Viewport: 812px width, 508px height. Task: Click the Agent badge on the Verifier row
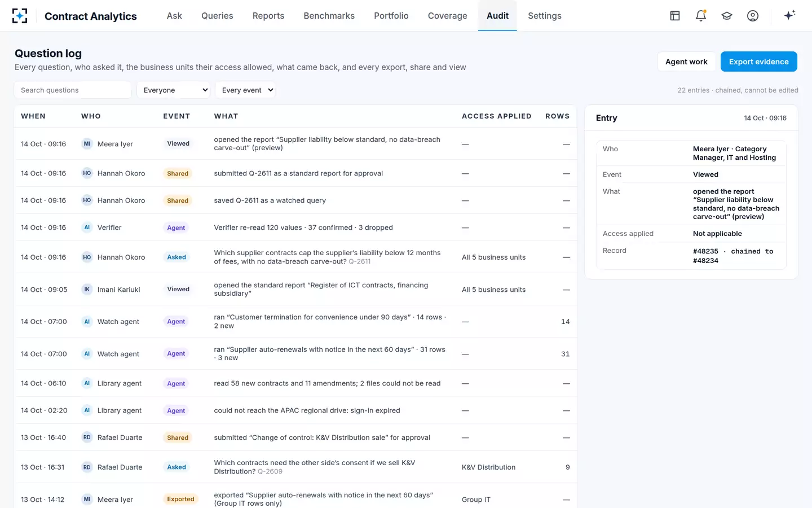click(x=176, y=227)
